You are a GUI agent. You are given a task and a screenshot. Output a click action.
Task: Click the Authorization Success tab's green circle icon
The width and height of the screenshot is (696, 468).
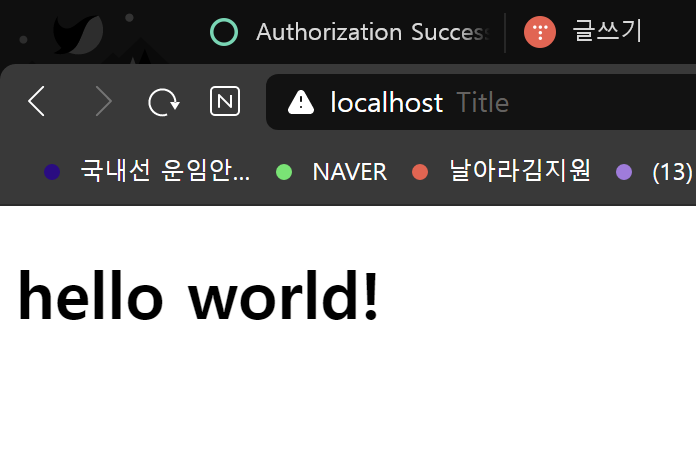coord(224,32)
